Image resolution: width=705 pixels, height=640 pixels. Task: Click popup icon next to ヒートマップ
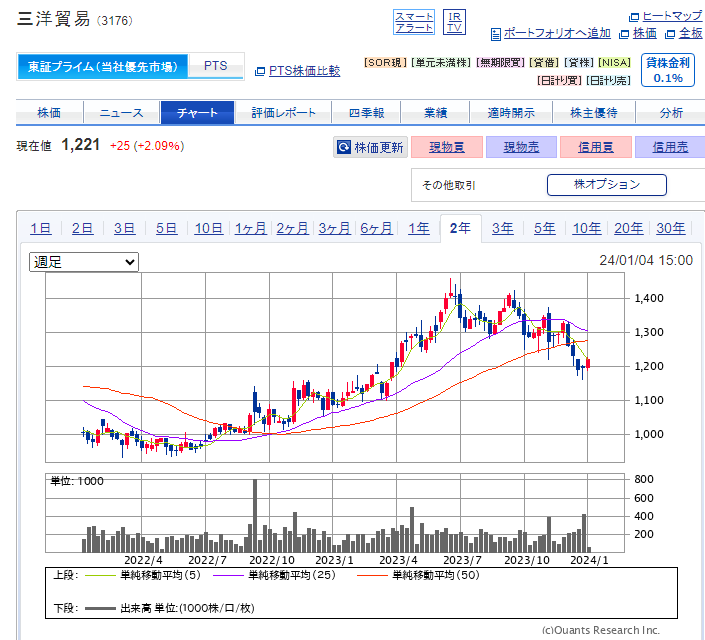click(634, 17)
